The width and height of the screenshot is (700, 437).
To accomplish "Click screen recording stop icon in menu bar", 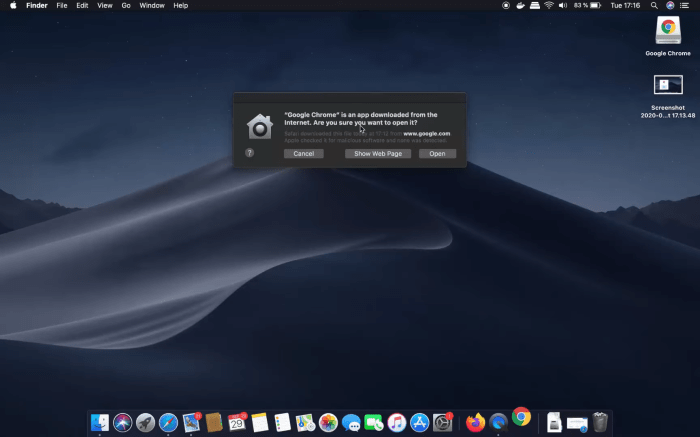I will pos(506,5).
